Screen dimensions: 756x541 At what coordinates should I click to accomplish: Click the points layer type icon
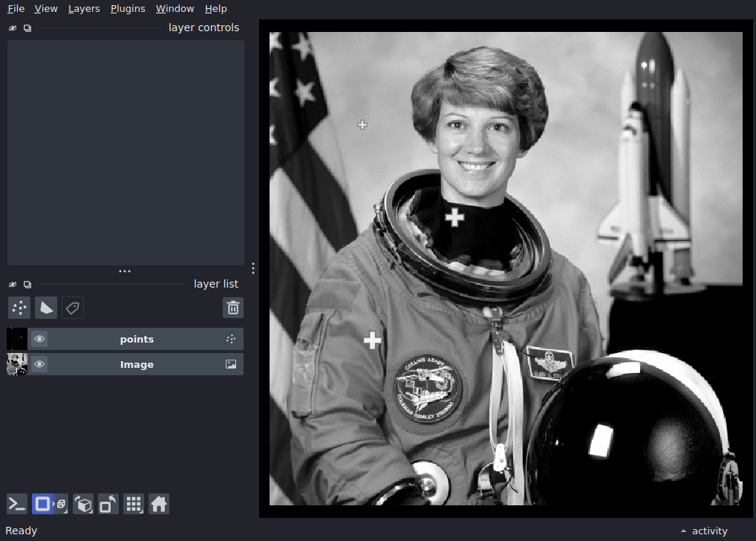point(231,339)
